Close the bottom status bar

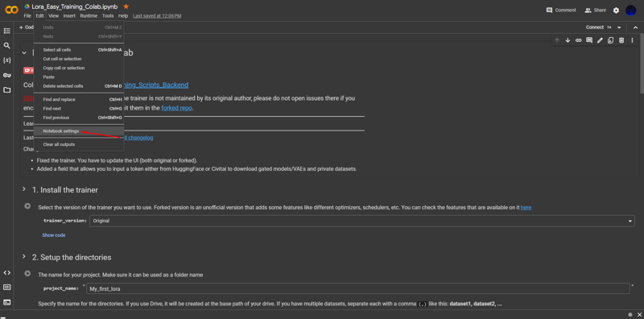638,314
